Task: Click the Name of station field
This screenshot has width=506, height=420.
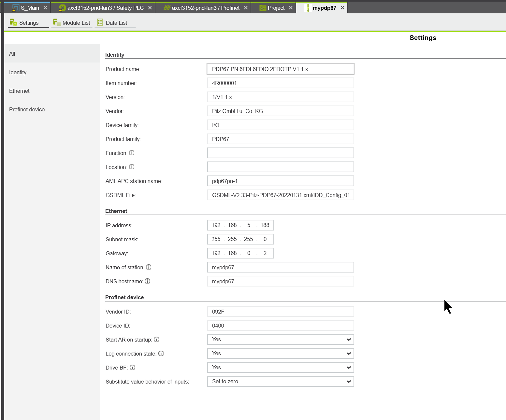Action: pyautogui.click(x=281, y=267)
